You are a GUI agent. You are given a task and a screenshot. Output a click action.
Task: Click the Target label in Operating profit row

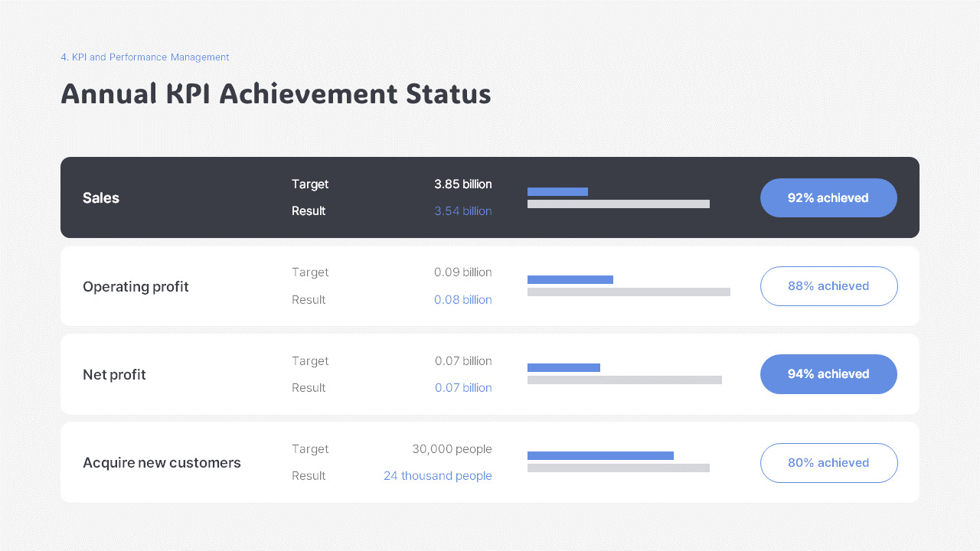310,272
